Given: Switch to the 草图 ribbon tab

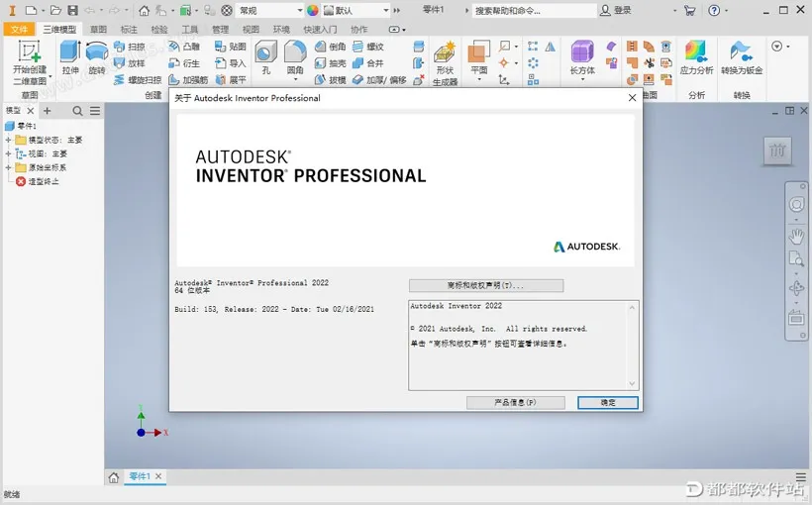Looking at the screenshot, I should (x=98, y=30).
